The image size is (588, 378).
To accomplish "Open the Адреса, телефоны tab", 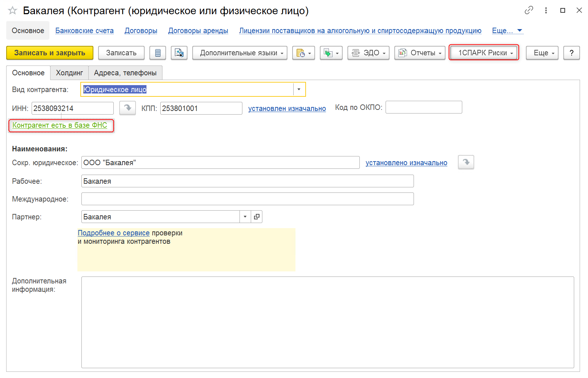I will pos(125,73).
